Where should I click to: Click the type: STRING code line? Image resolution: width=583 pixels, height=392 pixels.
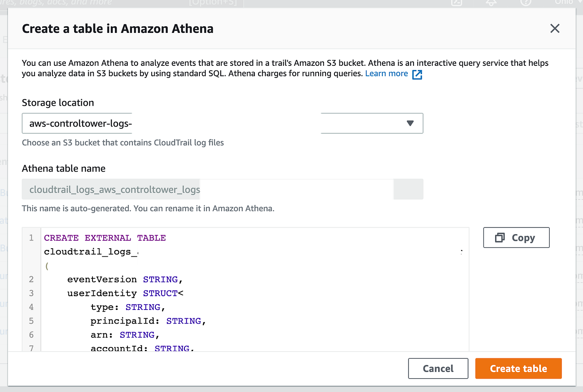point(128,307)
